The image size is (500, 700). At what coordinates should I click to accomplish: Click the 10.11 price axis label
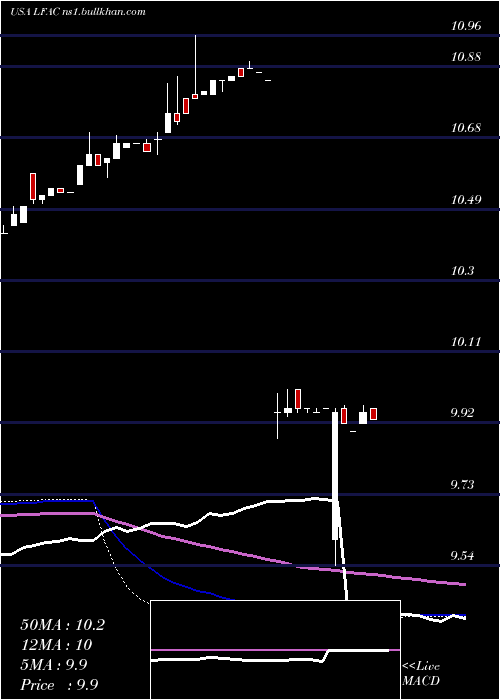pyautogui.click(x=466, y=342)
